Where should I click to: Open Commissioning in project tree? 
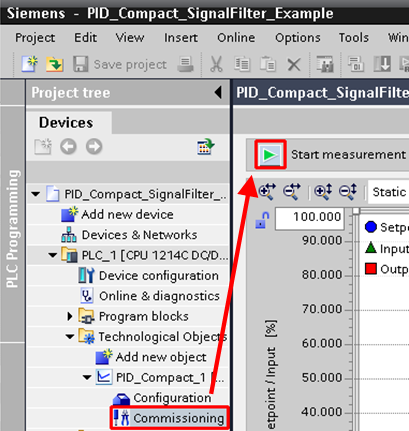coord(170,418)
